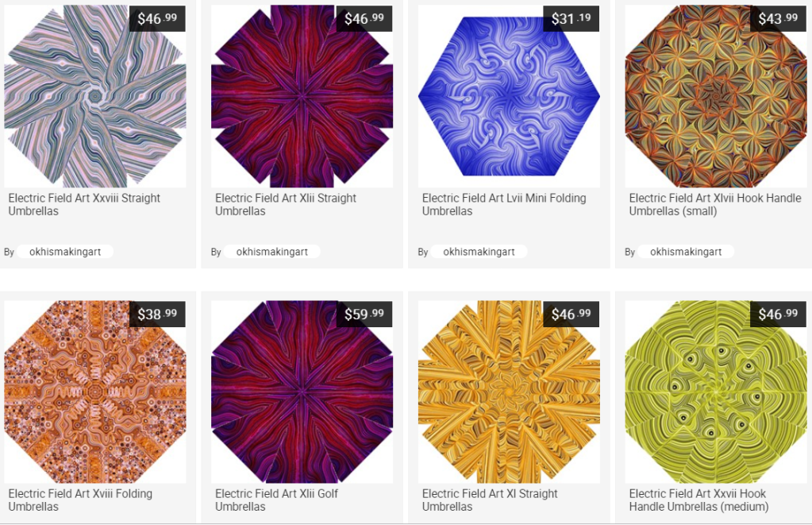The width and height of the screenshot is (812, 525).
Task: View the orange Xlvii Hook Handle umbrella image
Action: pyautogui.click(x=716, y=96)
